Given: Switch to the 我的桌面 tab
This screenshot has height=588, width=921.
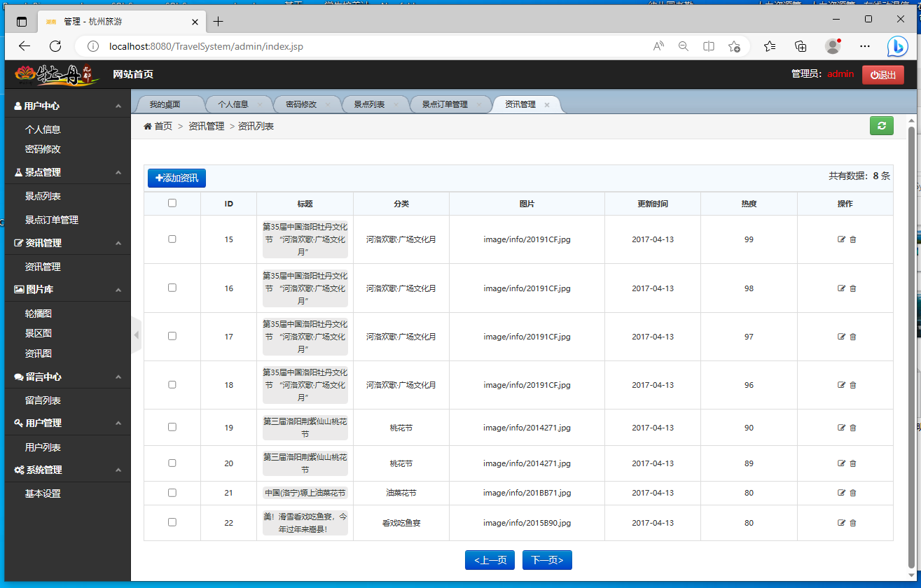Looking at the screenshot, I should click(x=165, y=104).
